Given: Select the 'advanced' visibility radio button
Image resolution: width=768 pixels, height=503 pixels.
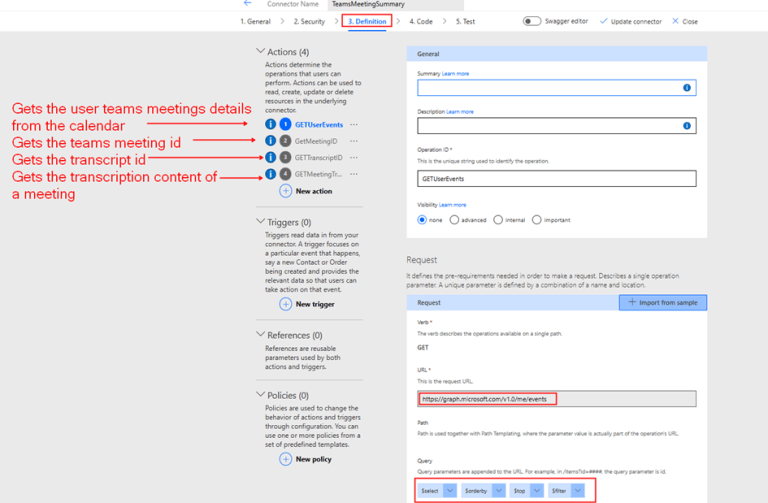Looking at the screenshot, I should pyautogui.click(x=454, y=220).
